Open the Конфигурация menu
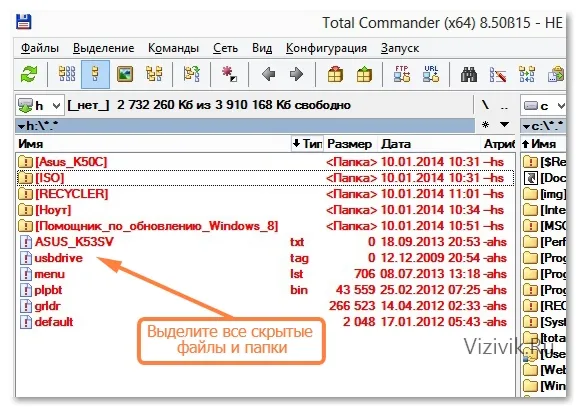 [326, 48]
